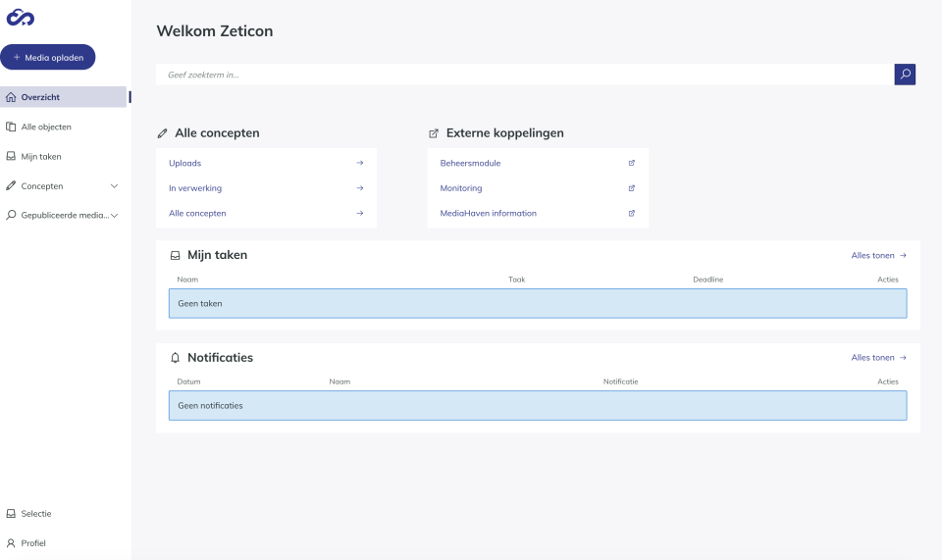Click the MediaHaven logo icon
The width and height of the screenshot is (942, 560).
(21, 17)
